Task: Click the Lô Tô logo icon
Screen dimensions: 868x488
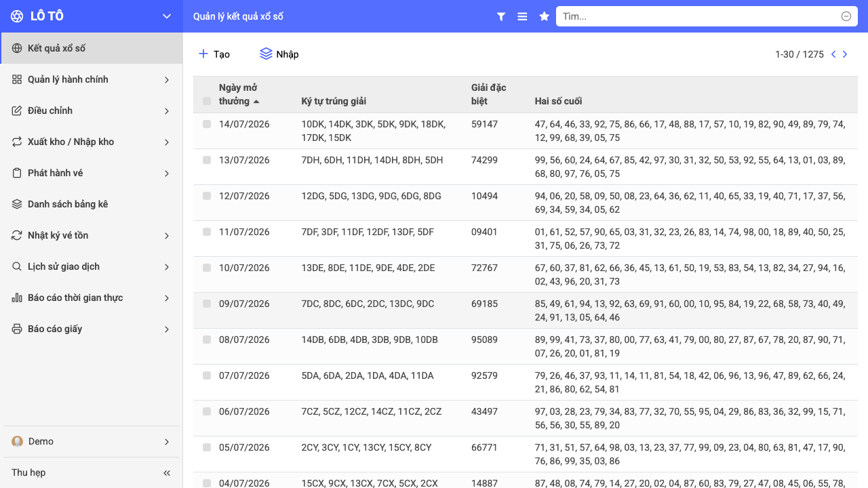Action: (17, 16)
